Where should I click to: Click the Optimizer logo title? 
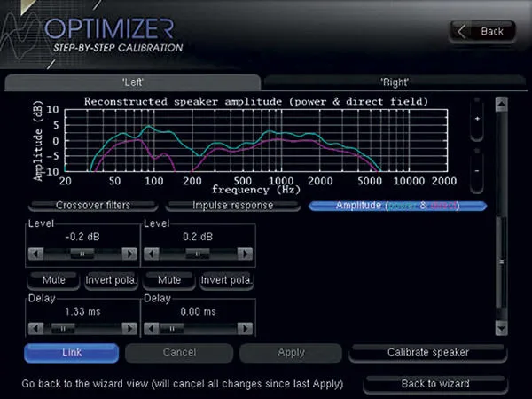click(x=109, y=28)
